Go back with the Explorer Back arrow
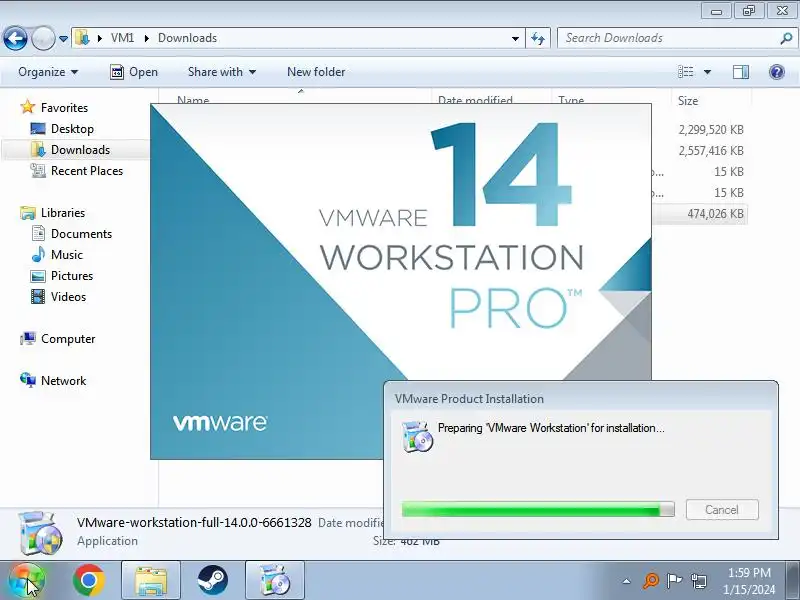The height and width of the screenshot is (600, 800). click(x=15, y=38)
